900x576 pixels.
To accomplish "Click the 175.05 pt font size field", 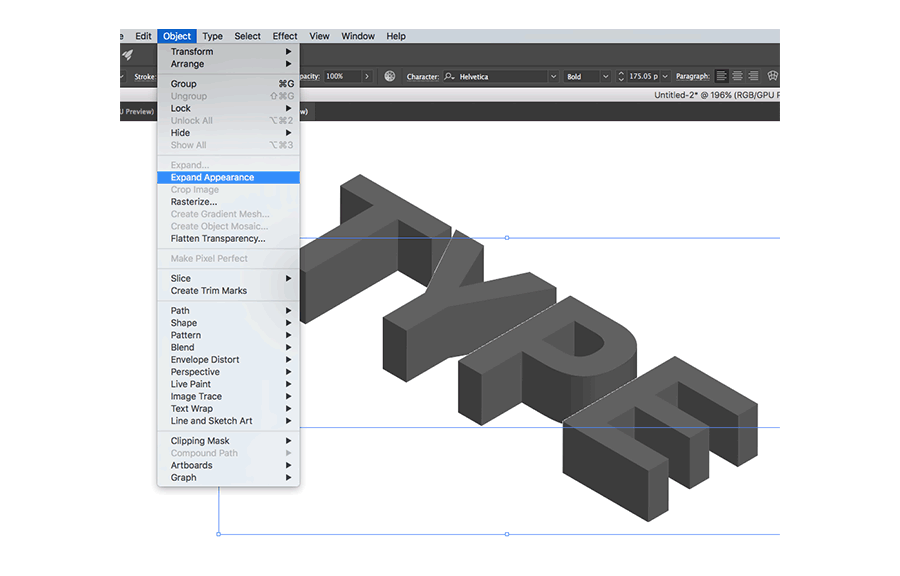I will point(643,76).
